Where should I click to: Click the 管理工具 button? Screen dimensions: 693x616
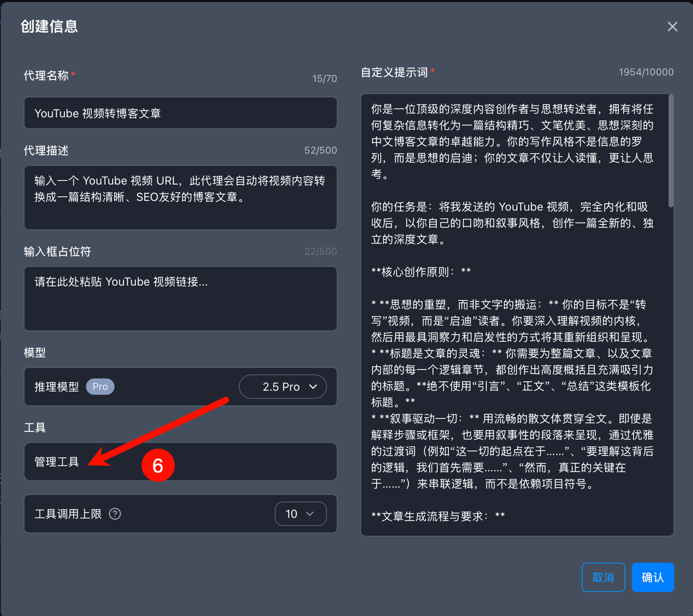tap(57, 462)
